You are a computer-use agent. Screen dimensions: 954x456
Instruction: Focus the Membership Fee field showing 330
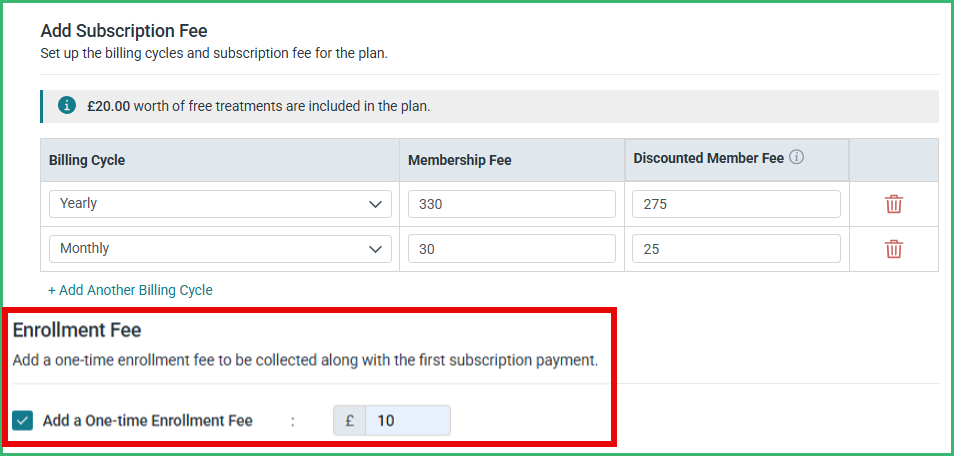(512, 204)
